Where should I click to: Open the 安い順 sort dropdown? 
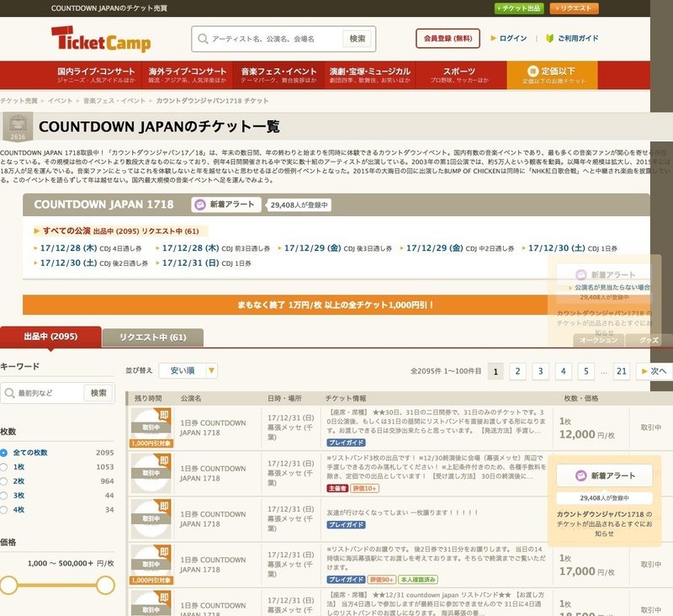[188, 370]
